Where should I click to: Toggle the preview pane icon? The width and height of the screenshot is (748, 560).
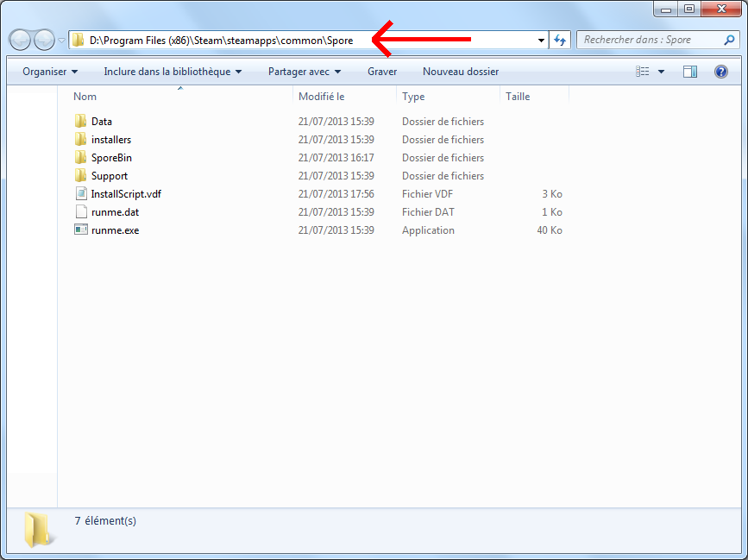[x=690, y=72]
